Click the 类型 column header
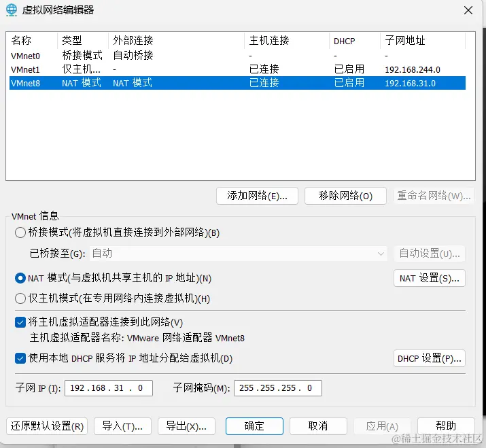Viewport: 486px width, 448px height. (83, 41)
